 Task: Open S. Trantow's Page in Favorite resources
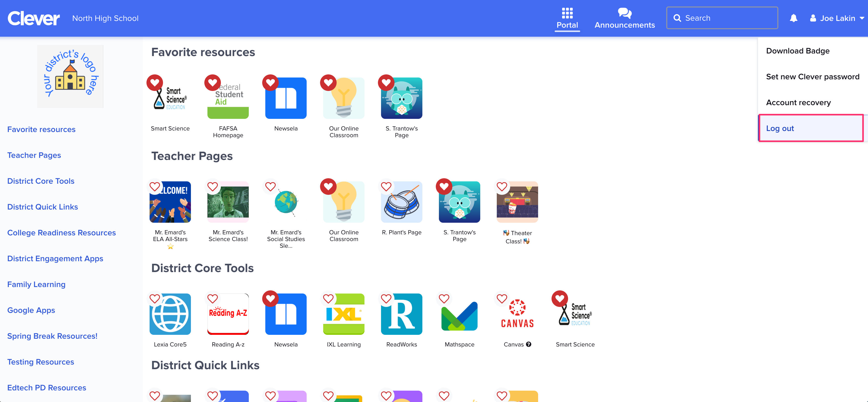(402, 98)
